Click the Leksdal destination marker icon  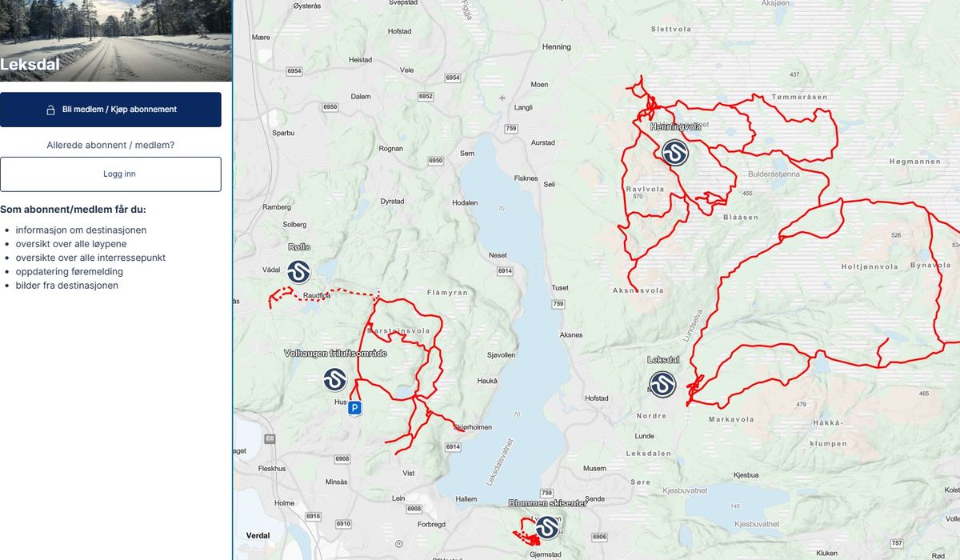point(662,384)
